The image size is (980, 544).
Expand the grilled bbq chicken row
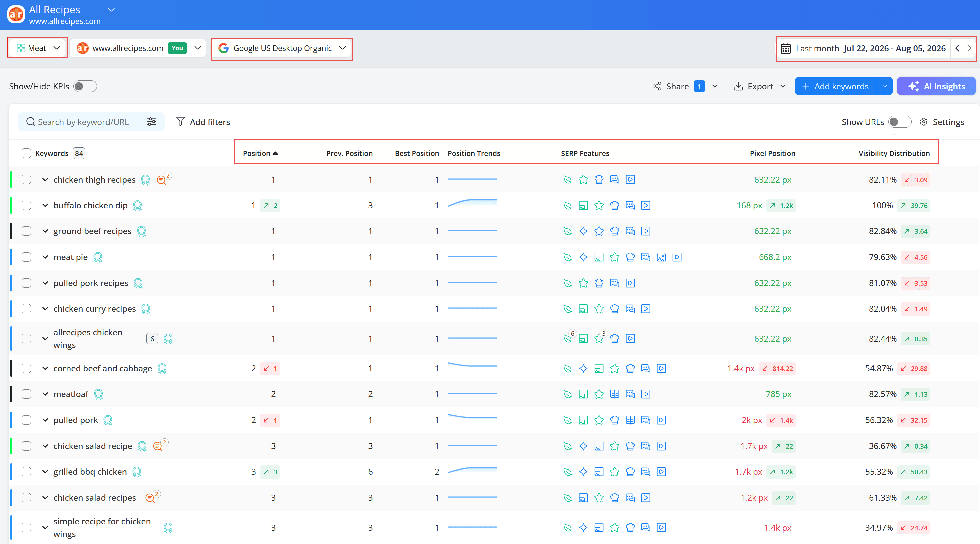[x=45, y=472]
